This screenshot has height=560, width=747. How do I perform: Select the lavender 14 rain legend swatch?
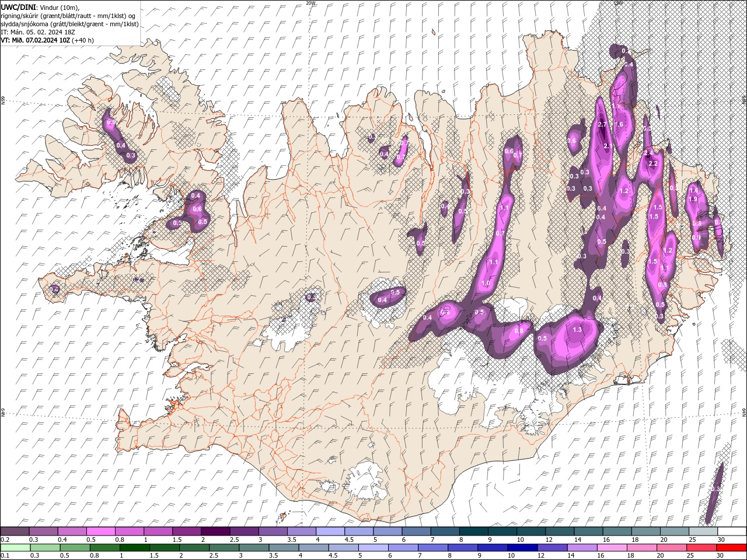[582, 548]
